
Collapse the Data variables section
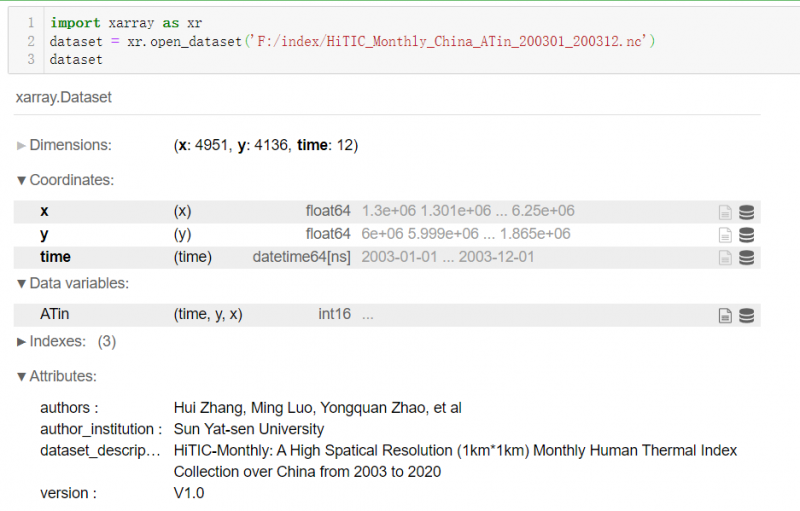72,283
